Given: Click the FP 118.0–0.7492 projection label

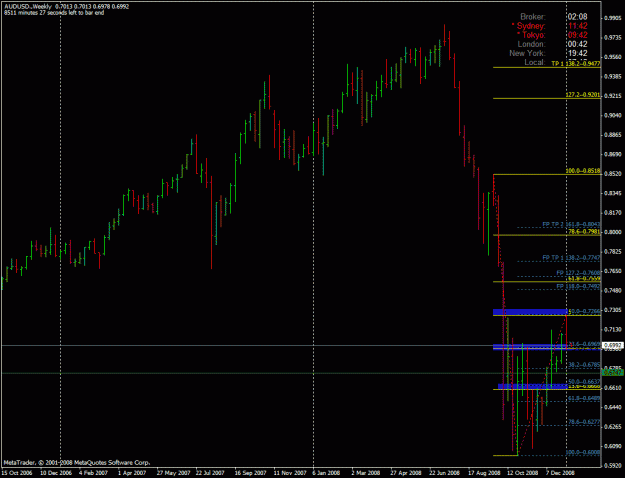Looking at the screenshot, I should [578, 287].
